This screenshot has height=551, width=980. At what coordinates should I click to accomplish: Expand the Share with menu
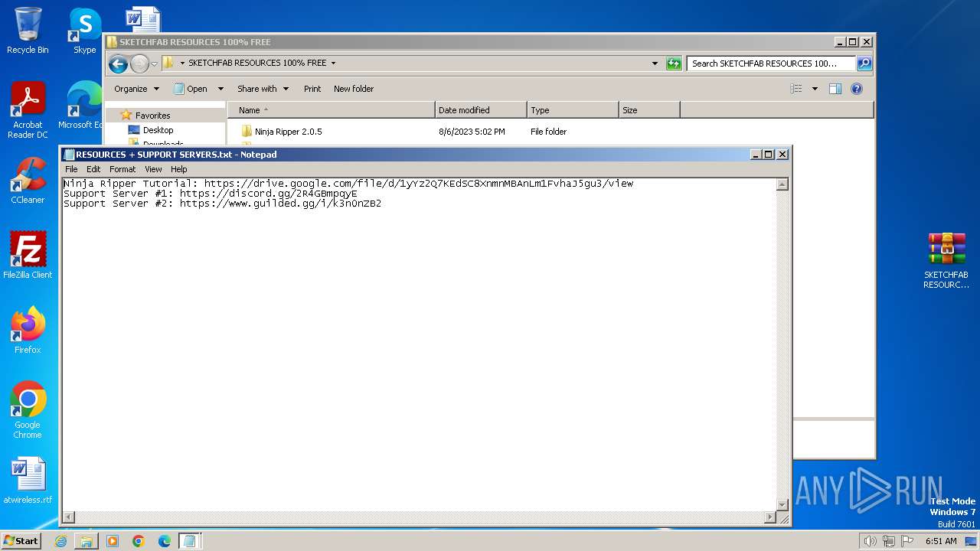click(263, 89)
